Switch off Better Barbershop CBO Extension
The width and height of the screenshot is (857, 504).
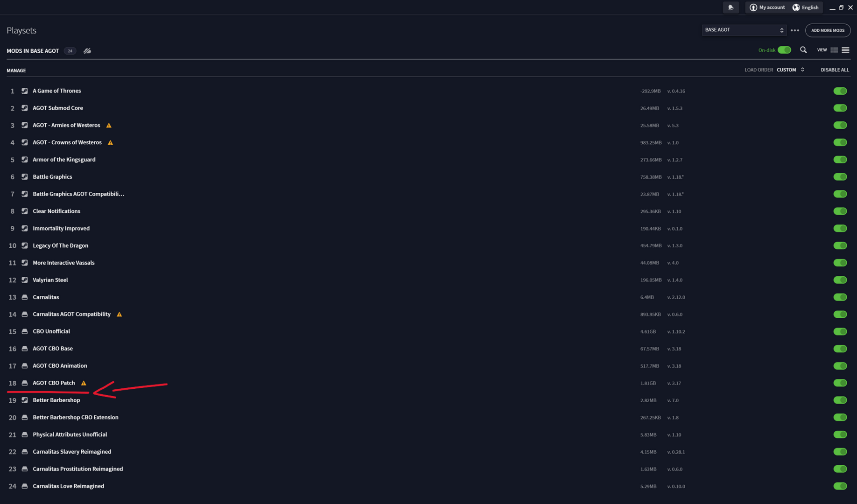[x=840, y=417]
